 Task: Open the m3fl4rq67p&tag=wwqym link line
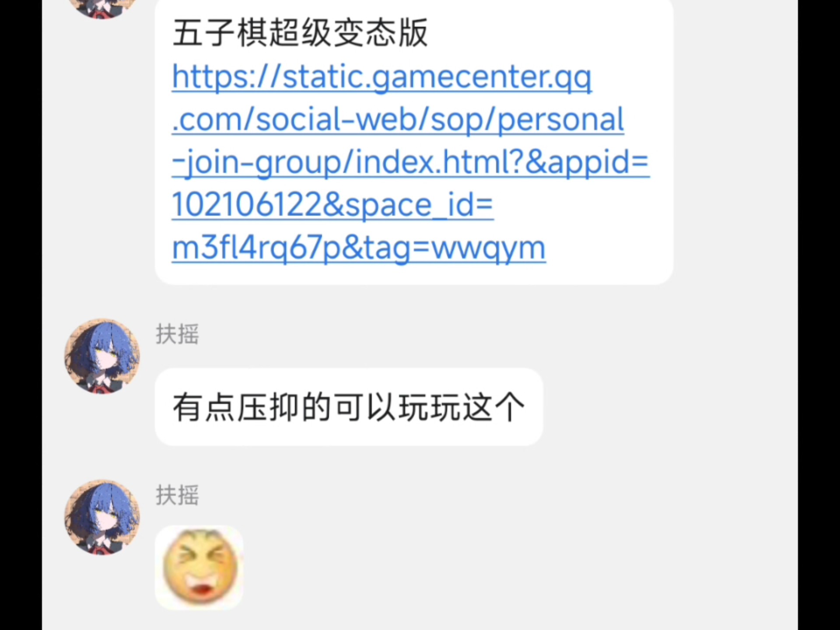[x=359, y=248]
